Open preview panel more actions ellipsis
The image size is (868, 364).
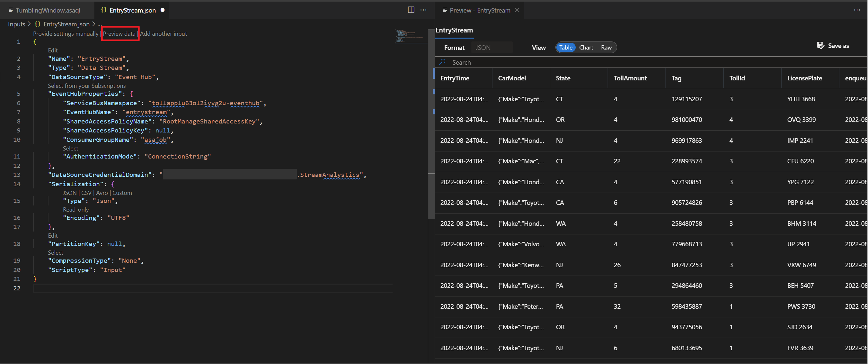[x=857, y=10]
